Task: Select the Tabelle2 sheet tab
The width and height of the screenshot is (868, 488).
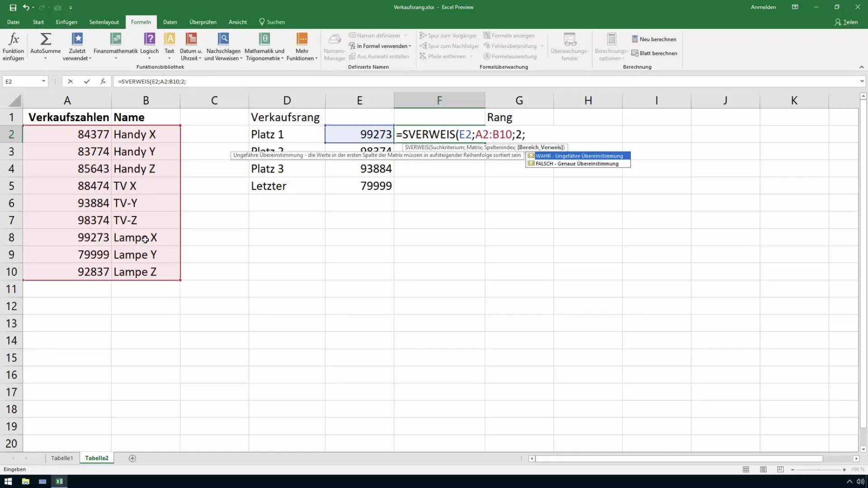Action: pos(97,458)
